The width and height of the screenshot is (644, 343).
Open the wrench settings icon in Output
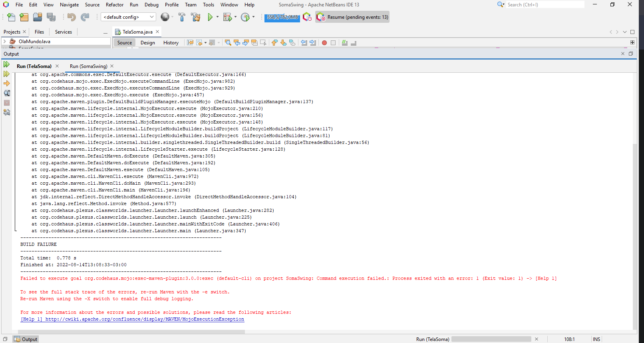pos(7,112)
